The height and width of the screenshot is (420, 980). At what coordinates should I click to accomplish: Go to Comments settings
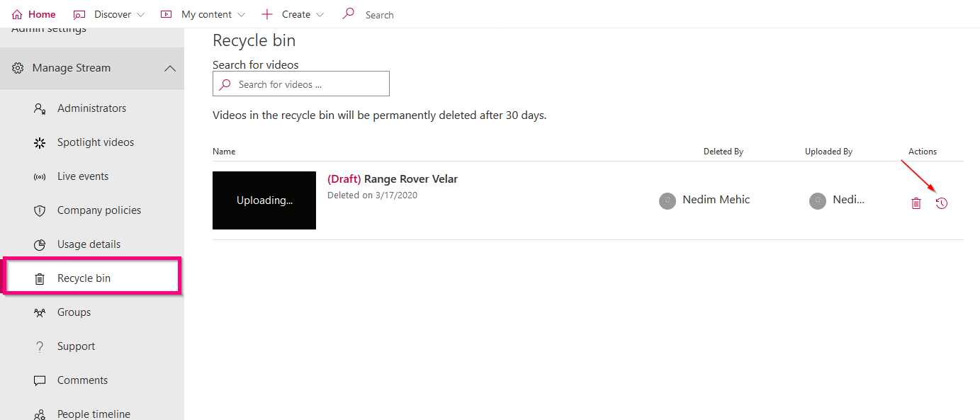[82, 380]
